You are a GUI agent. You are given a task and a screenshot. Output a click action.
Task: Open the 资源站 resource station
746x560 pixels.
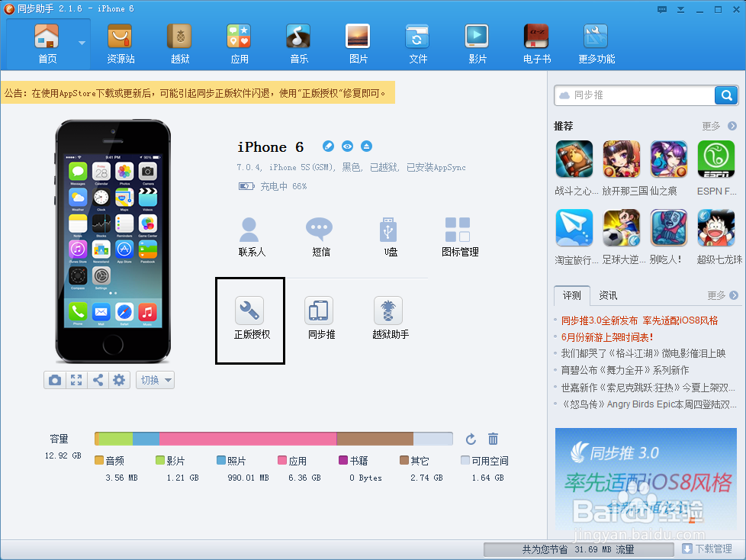[x=121, y=44]
